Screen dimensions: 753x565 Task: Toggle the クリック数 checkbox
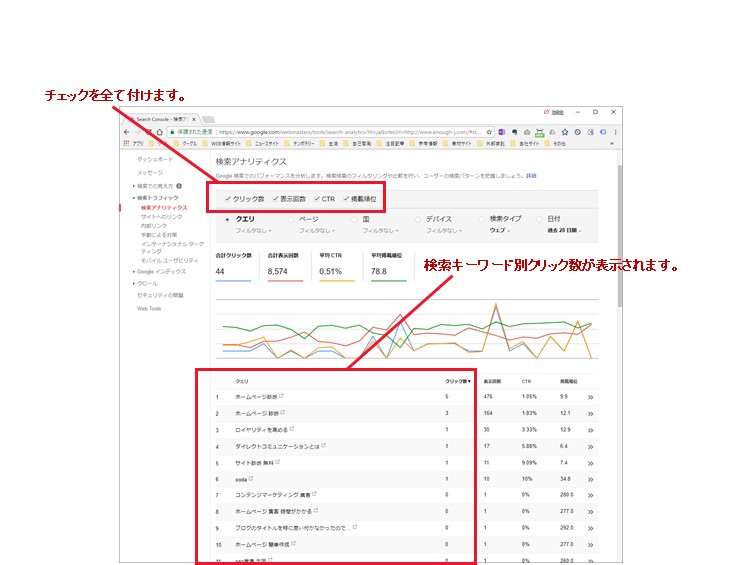[228, 199]
